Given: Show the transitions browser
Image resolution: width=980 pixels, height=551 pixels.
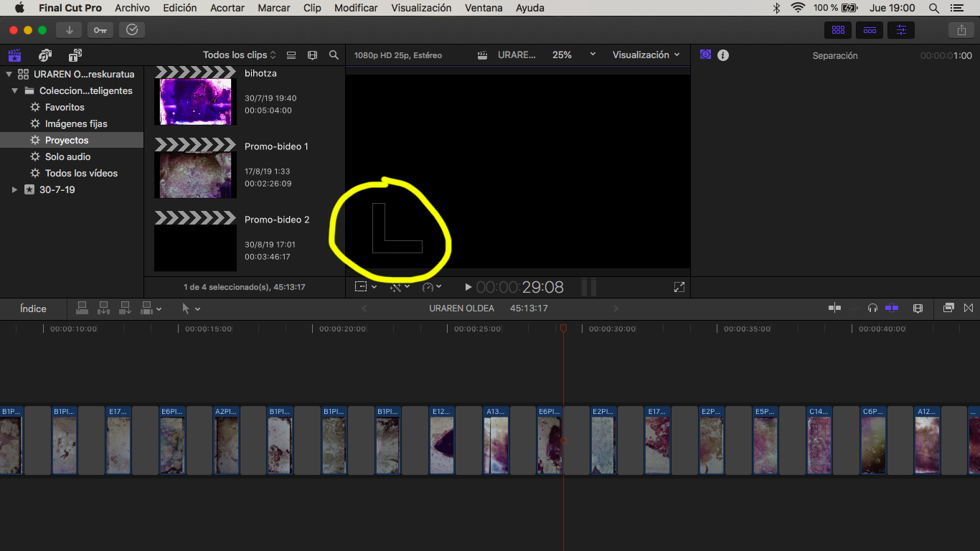Looking at the screenshot, I should (x=969, y=309).
